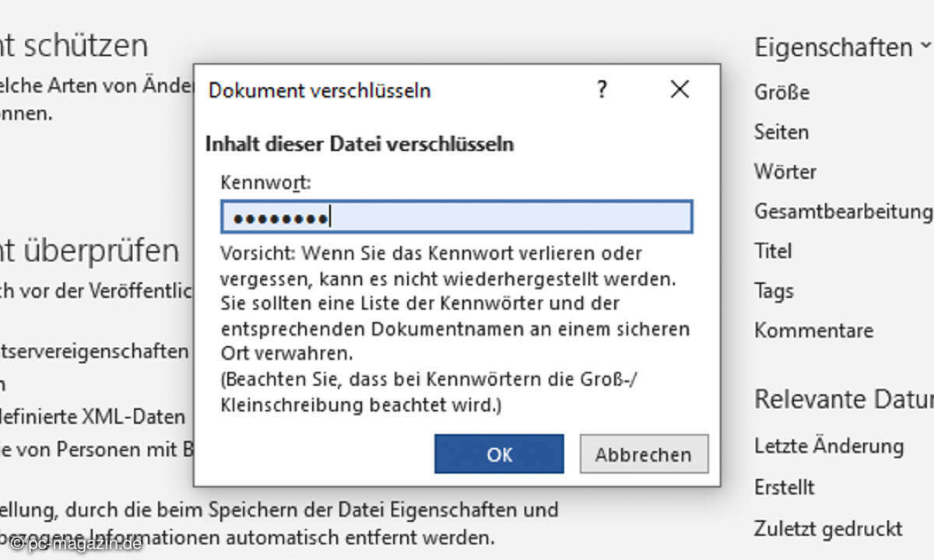The image size is (934, 560).
Task: Click the Tags property field
Action: pyautogui.click(x=774, y=291)
